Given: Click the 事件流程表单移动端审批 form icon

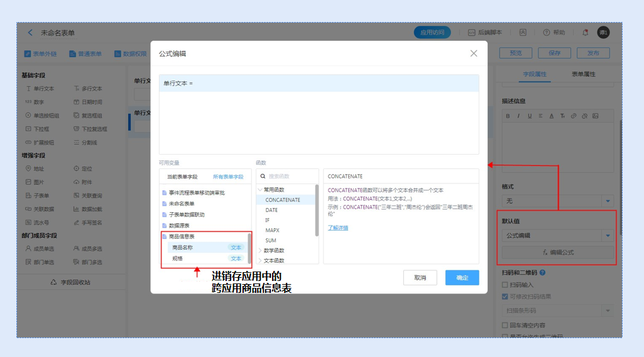Looking at the screenshot, I should pyautogui.click(x=164, y=193).
